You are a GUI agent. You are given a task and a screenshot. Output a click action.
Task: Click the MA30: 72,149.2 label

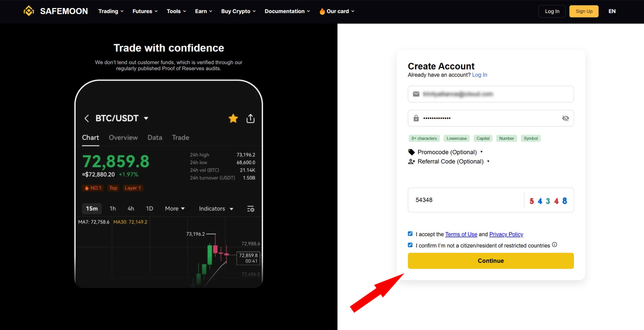pyautogui.click(x=130, y=222)
